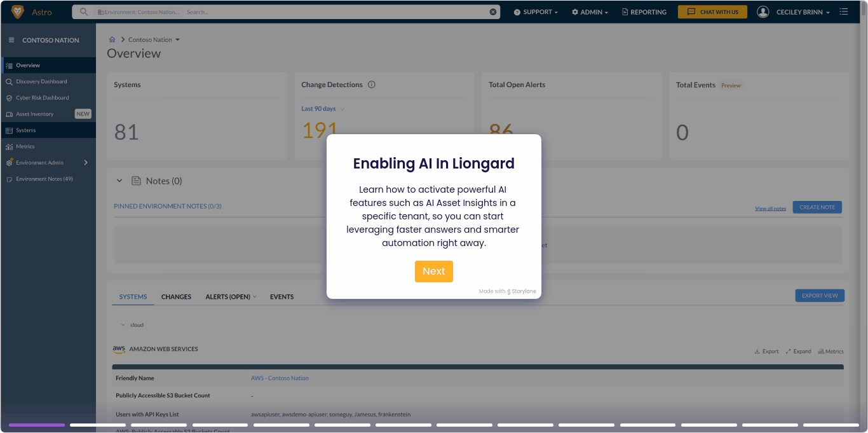Open the CECILEY BRINN account dropdown
This screenshot has height=433, width=868.
click(x=803, y=12)
